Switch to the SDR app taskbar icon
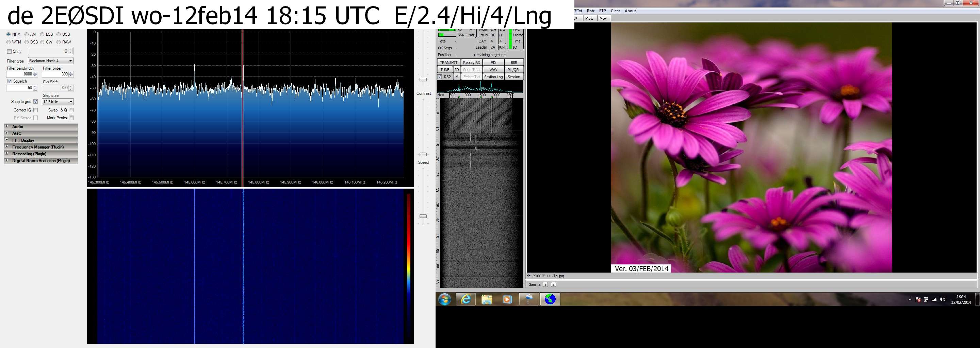This screenshot has height=348, width=980. point(529,299)
